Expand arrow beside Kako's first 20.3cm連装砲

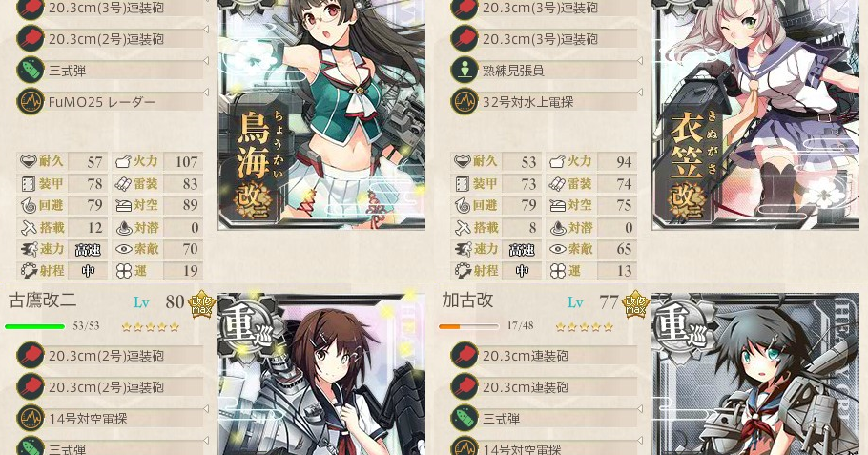click(x=640, y=346)
